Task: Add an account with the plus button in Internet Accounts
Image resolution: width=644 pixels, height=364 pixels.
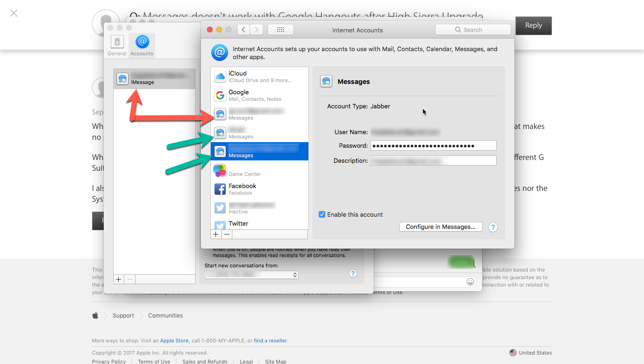Action: (216, 234)
